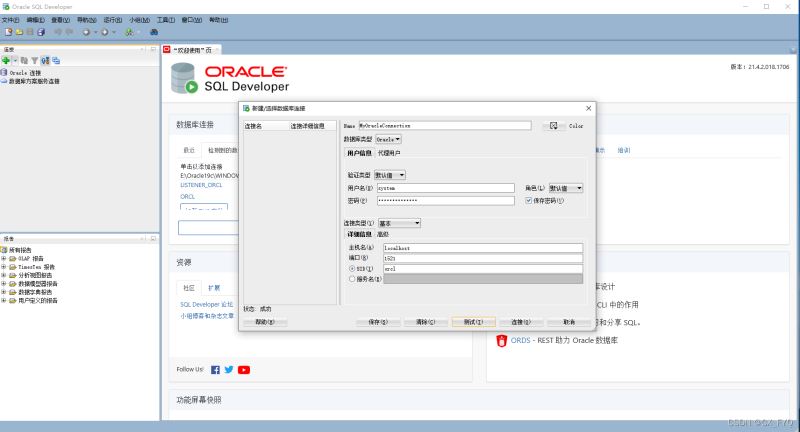
Task: Click the 主机名 hostname input field
Action: click(x=483, y=247)
